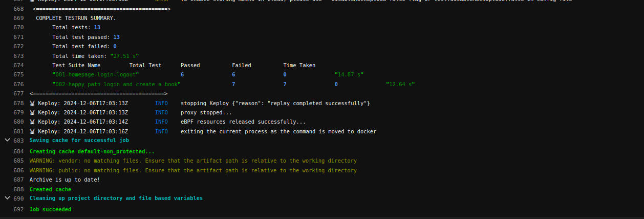Click 'eBPF resources released successfully...' message
The image size is (644, 219).
[x=243, y=122]
